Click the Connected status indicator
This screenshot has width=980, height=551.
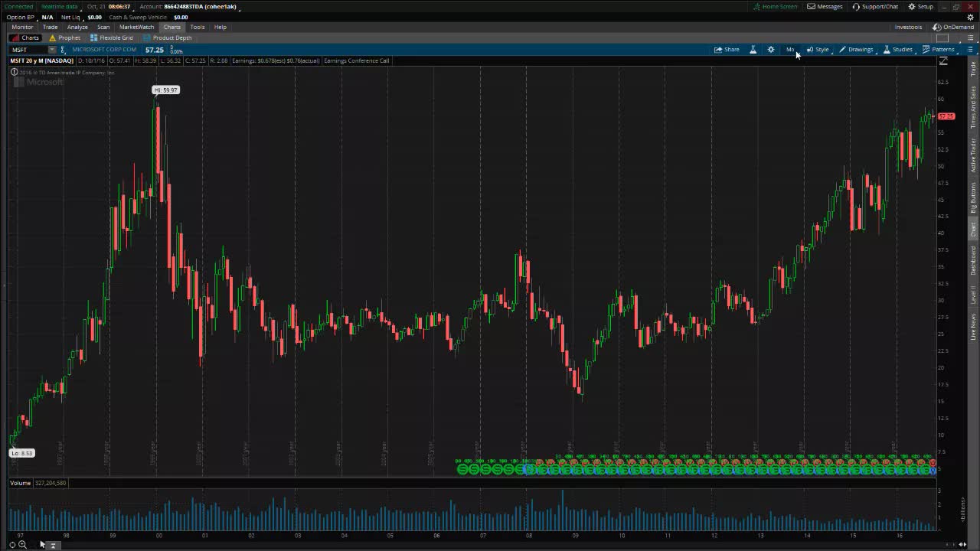point(19,6)
